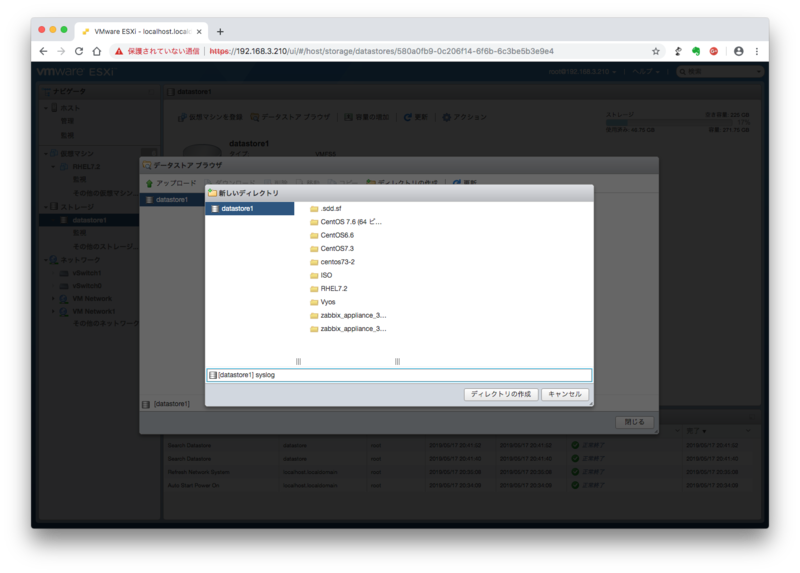Screen dimensions: 800x573
Task: Click the not-secure warning triangle icon
Action: (119, 51)
